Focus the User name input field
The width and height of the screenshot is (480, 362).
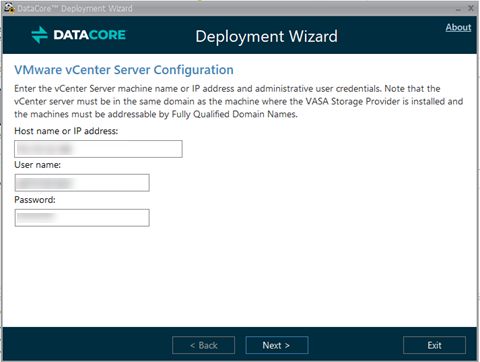[x=82, y=183]
